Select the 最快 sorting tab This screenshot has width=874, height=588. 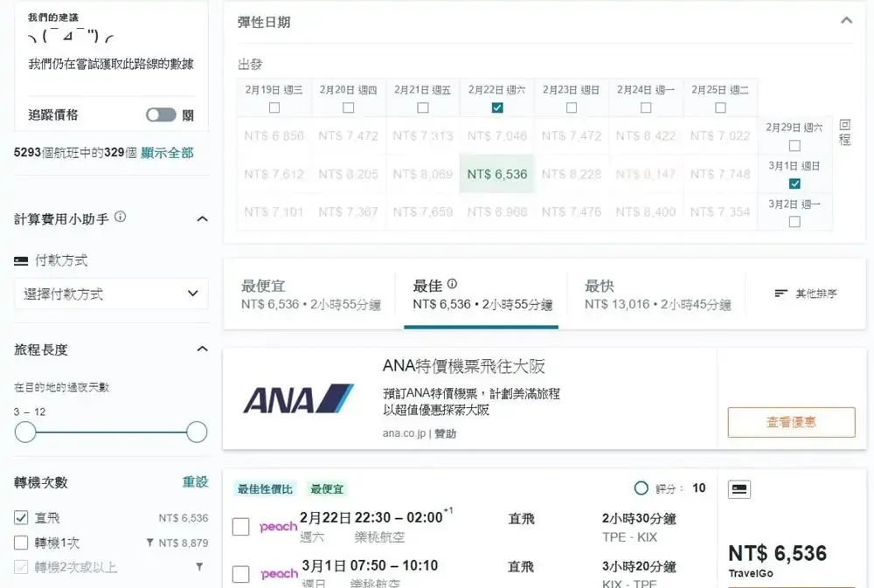pyautogui.click(x=657, y=295)
